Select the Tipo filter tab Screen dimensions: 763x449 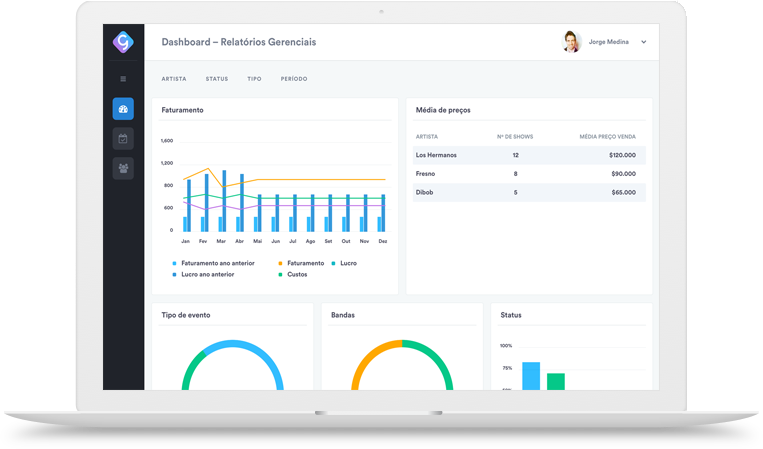(x=254, y=78)
